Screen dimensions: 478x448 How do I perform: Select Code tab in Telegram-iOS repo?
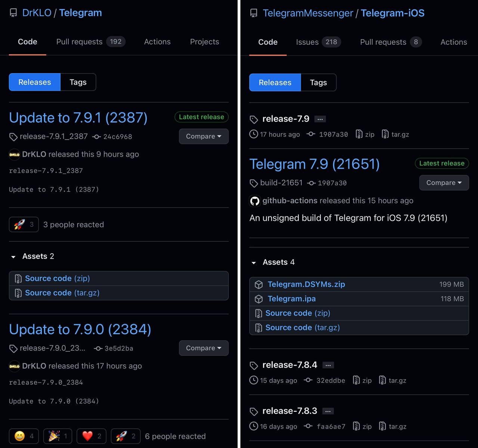pyautogui.click(x=268, y=42)
